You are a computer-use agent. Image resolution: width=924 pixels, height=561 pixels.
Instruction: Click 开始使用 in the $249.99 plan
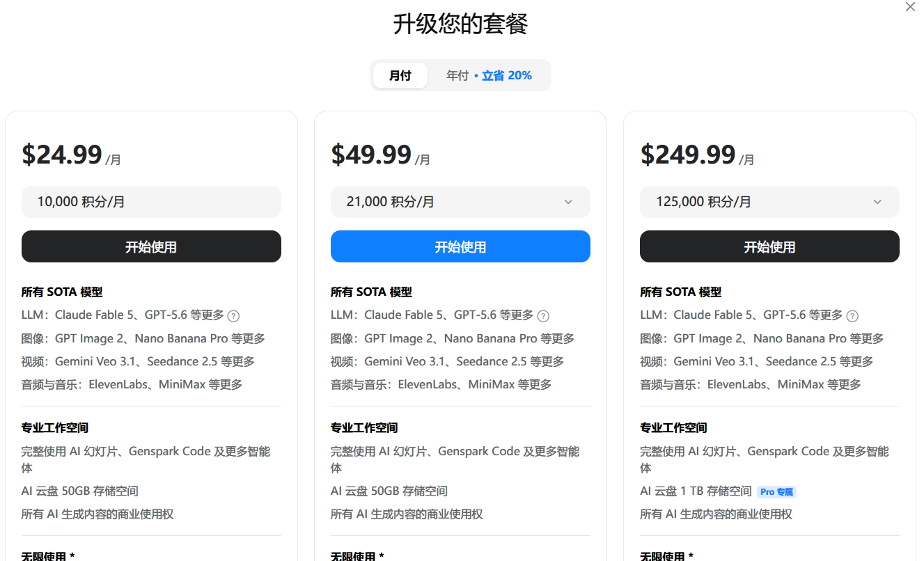click(769, 246)
